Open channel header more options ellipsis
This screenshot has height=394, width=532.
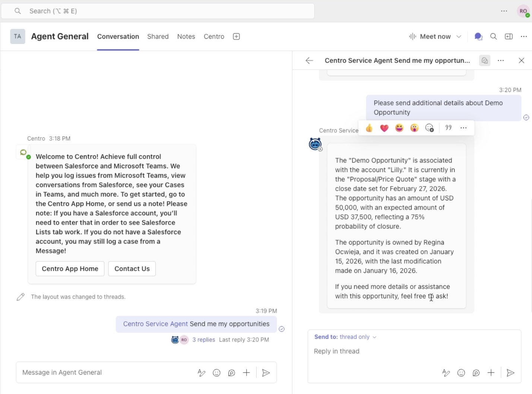click(524, 36)
